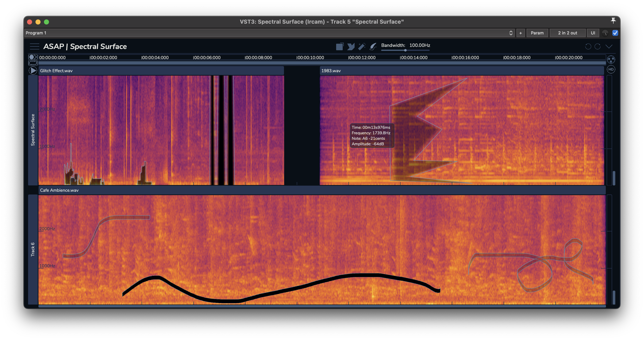Select the magic wand tool
The width and height of the screenshot is (644, 340).
[362, 46]
